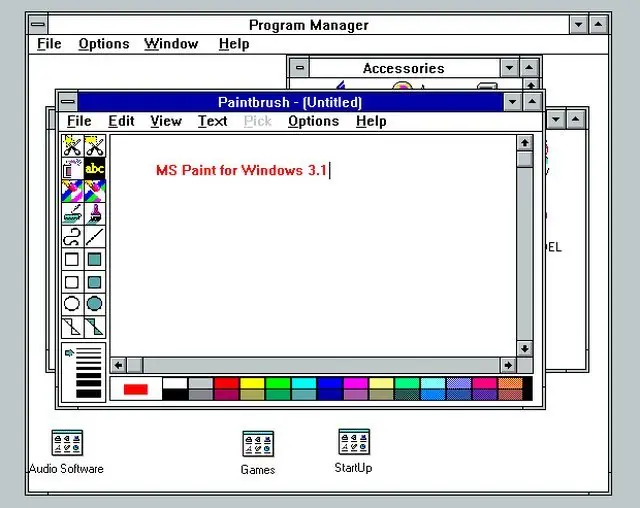Select the straight Line tool
640x508 pixels.
click(x=95, y=237)
